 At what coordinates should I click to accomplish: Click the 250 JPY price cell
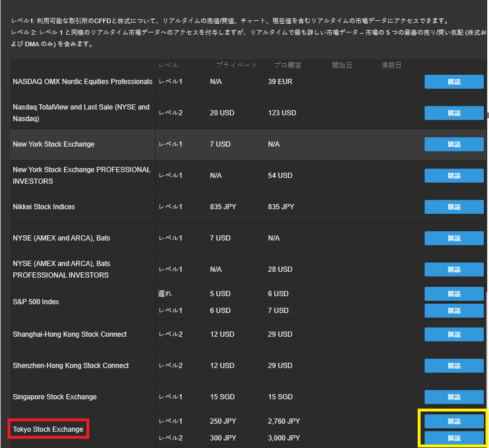(x=223, y=421)
